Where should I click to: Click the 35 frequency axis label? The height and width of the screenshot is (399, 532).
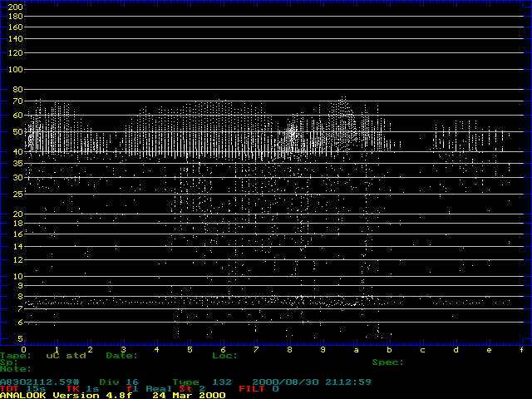18,164
